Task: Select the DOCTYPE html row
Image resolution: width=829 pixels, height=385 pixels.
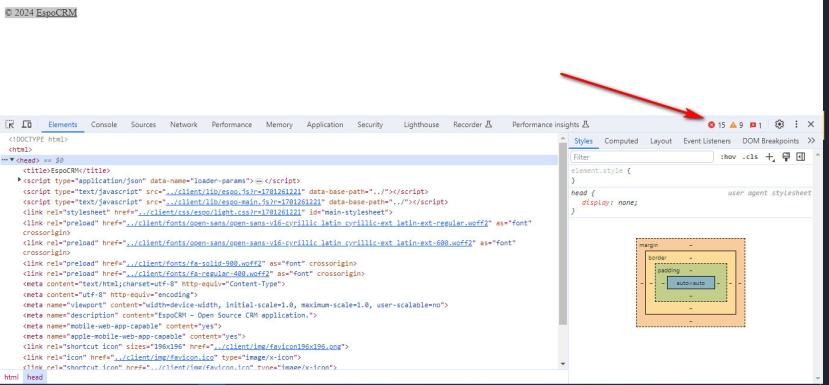Action: [279, 139]
